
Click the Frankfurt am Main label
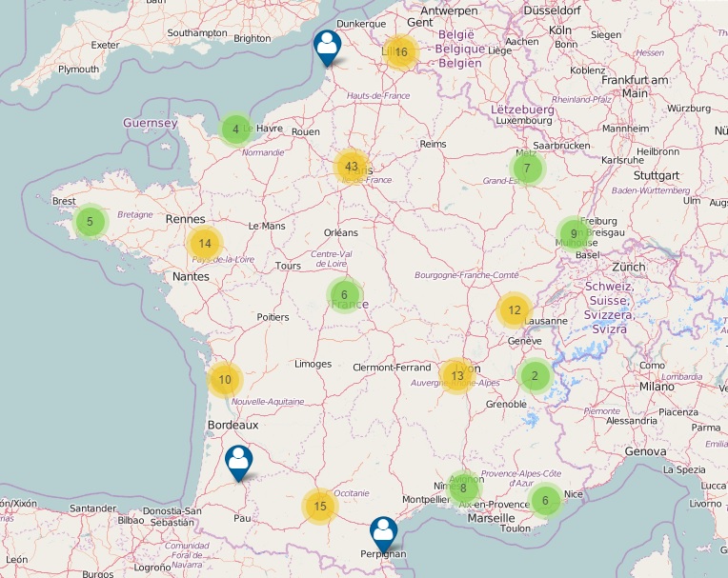[635, 87]
